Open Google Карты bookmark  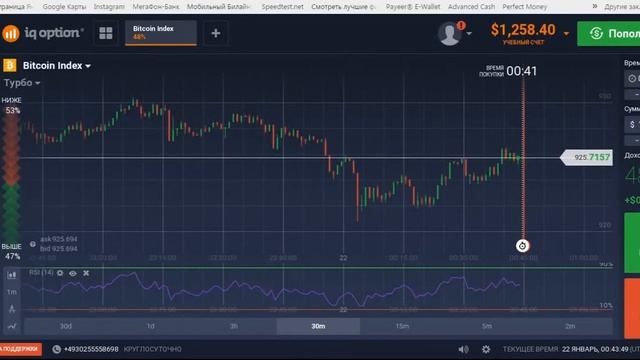tap(64, 7)
